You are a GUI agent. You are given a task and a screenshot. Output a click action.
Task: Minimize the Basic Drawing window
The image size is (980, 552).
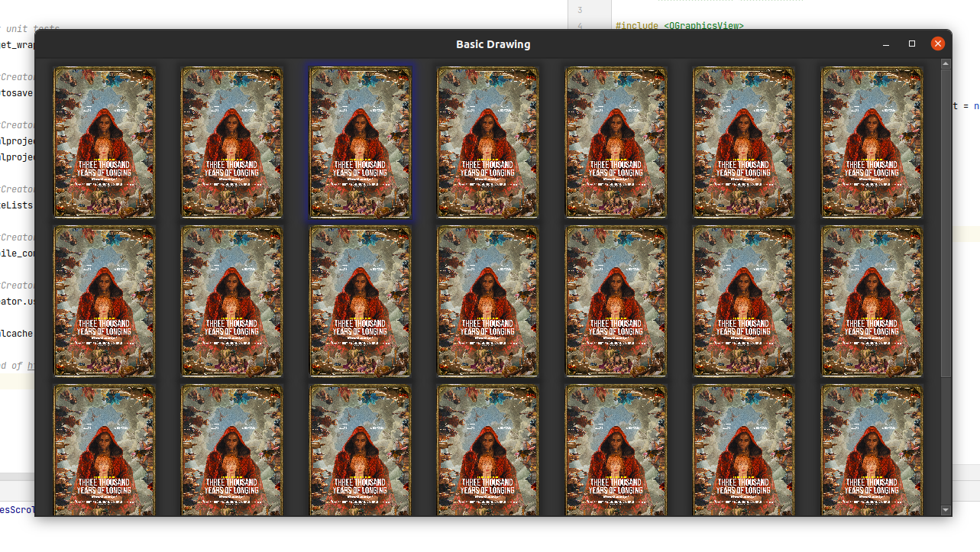tap(886, 44)
